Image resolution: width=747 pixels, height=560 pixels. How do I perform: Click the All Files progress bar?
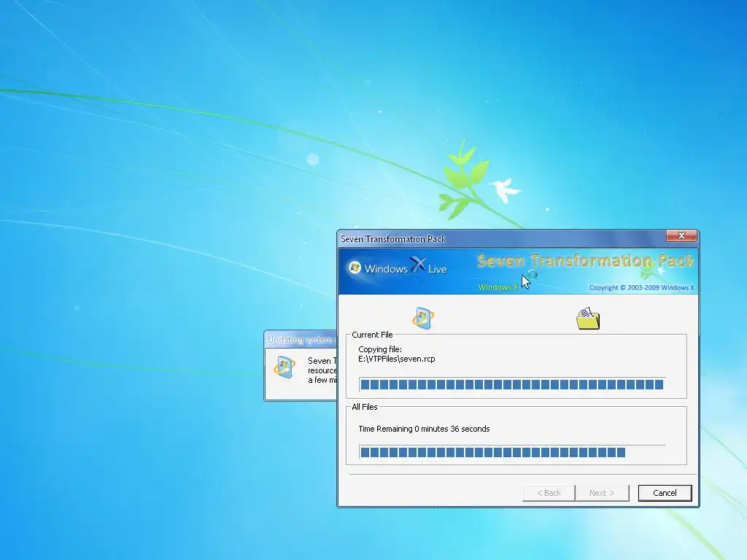(512, 452)
